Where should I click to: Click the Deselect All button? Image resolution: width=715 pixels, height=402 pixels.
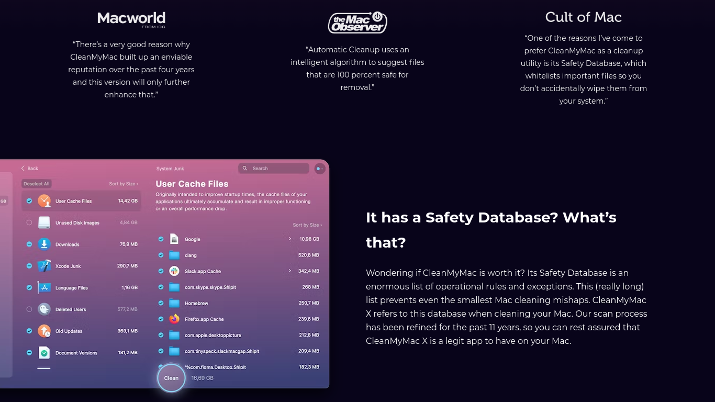click(x=36, y=184)
